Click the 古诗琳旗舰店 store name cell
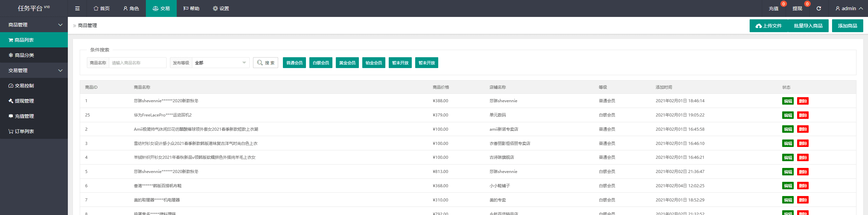This screenshot has width=868, height=215. tap(502, 157)
